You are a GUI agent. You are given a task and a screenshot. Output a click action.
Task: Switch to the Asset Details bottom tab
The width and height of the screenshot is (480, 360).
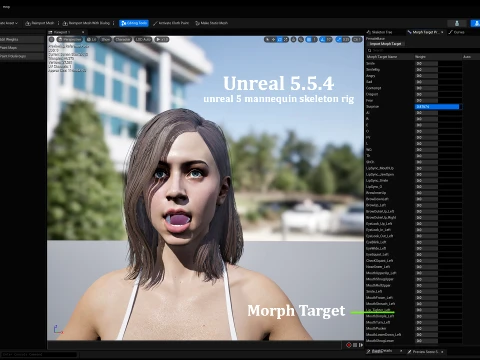click(x=382, y=351)
